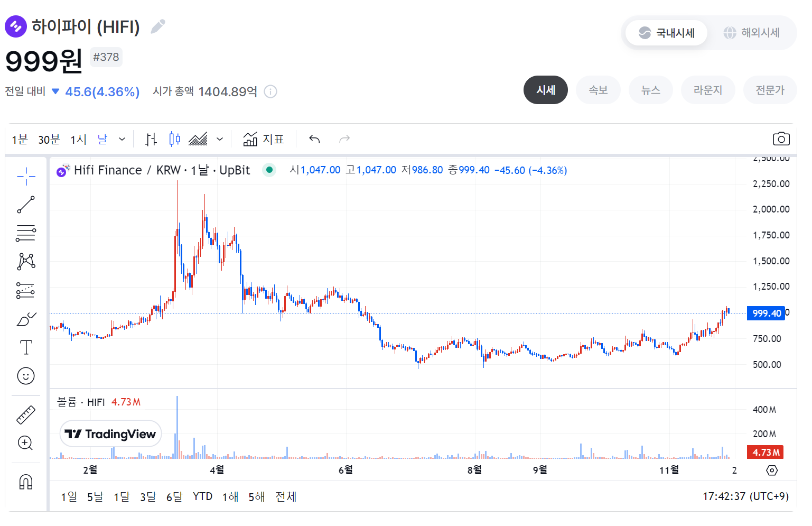Open the 속보 tab

(x=598, y=90)
